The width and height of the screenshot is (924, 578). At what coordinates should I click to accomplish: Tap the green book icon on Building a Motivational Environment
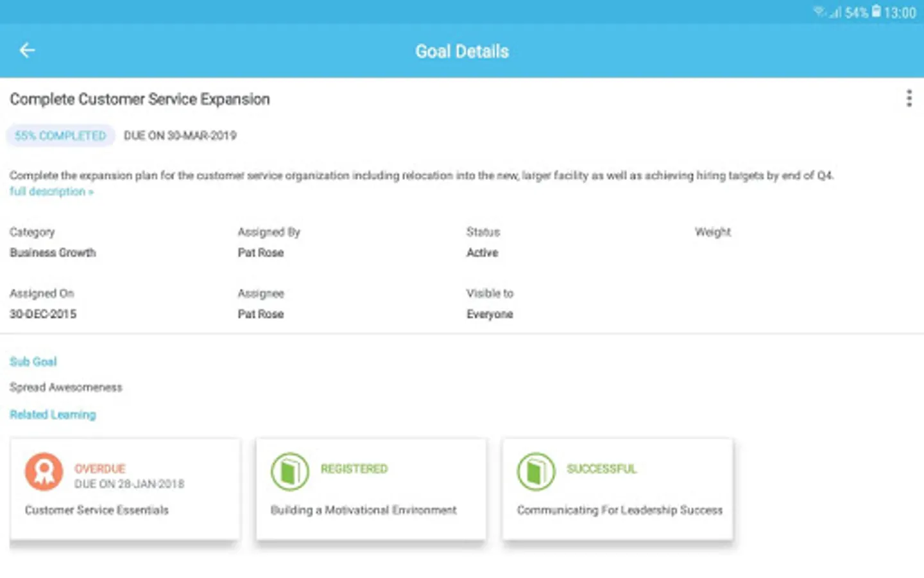coord(290,471)
